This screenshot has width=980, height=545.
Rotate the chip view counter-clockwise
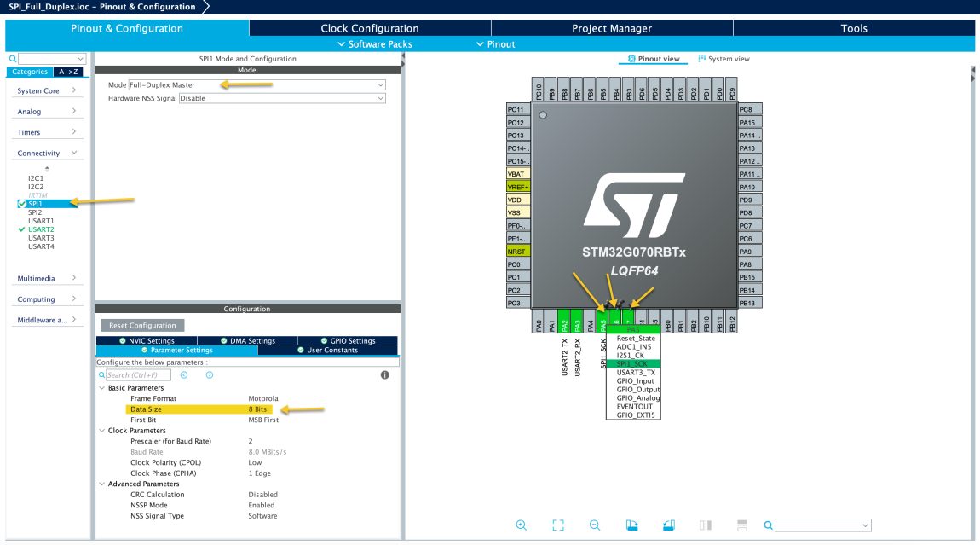[x=668, y=525]
